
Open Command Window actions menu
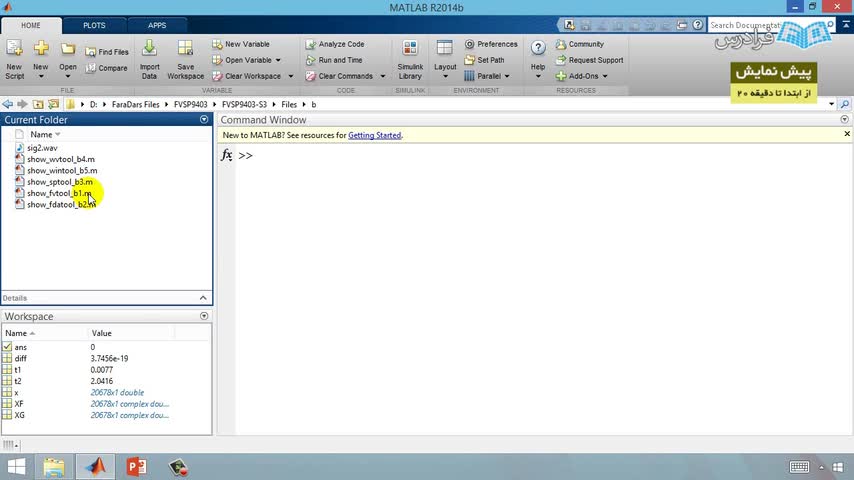click(844, 120)
